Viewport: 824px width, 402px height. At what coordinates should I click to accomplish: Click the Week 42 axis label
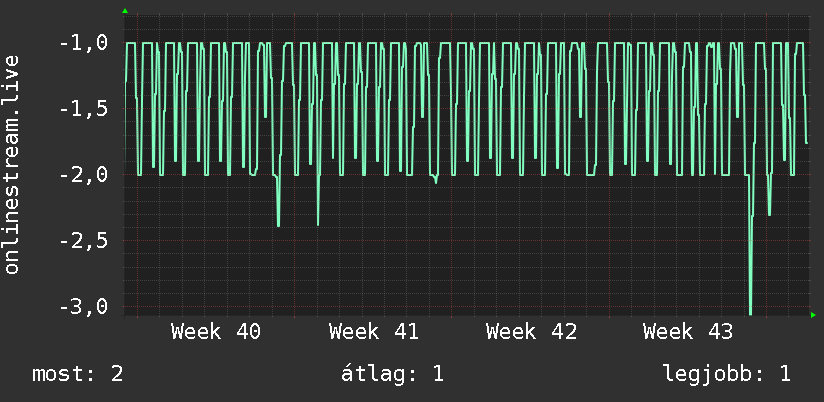coord(531,332)
